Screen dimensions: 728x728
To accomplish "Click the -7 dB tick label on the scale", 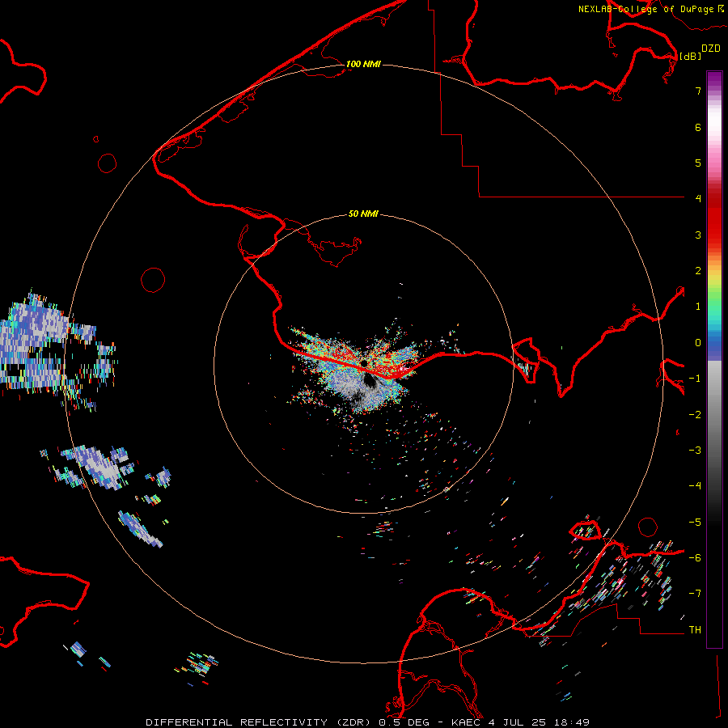I will pos(695,594).
